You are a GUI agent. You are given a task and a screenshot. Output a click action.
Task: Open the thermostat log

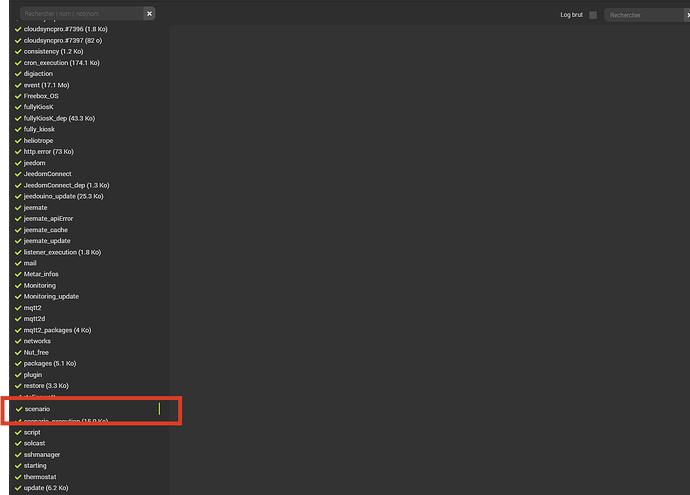40,477
